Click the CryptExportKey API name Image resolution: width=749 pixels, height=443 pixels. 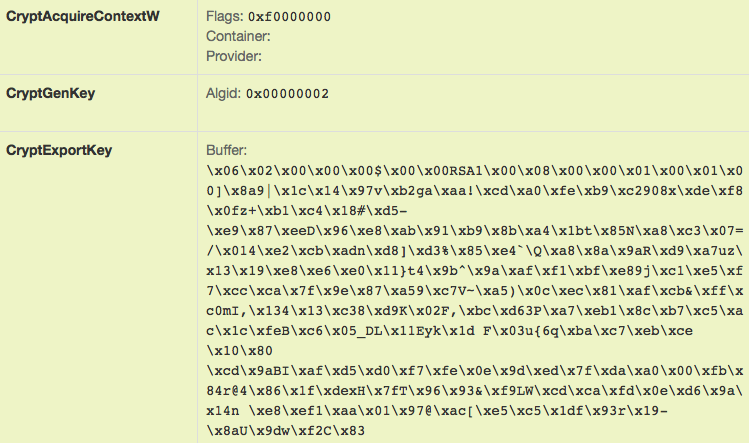(x=59, y=150)
